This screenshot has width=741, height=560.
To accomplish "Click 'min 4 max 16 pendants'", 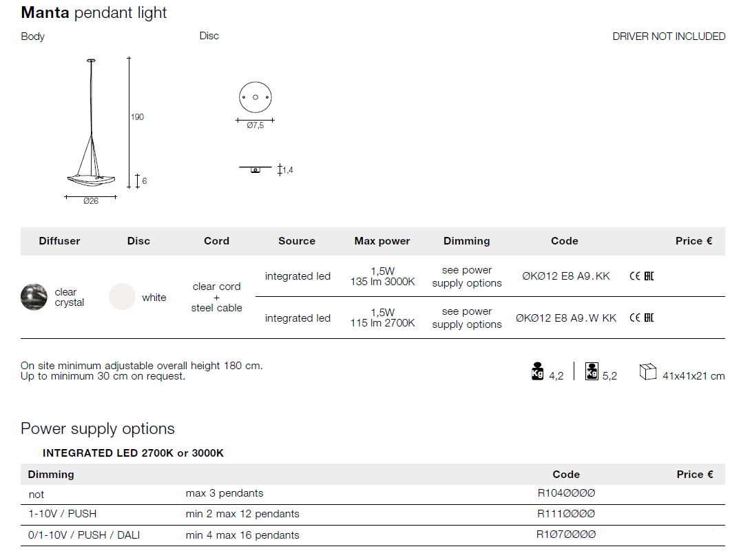I will coord(242,535).
